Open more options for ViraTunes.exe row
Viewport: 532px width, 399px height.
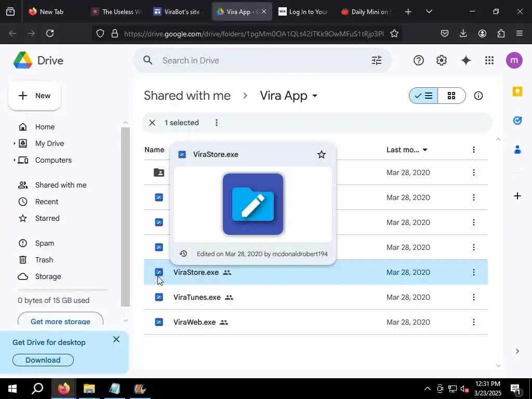[474, 297]
